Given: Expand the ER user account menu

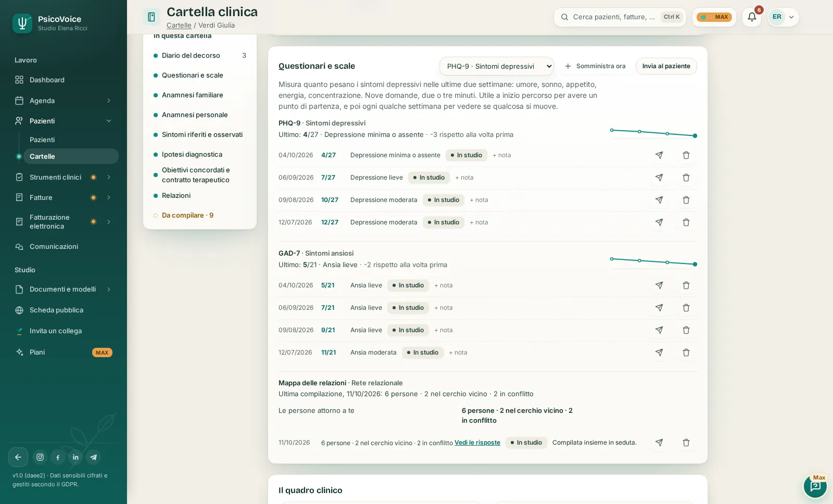Looking at the screenshot, I should point(783,17).
